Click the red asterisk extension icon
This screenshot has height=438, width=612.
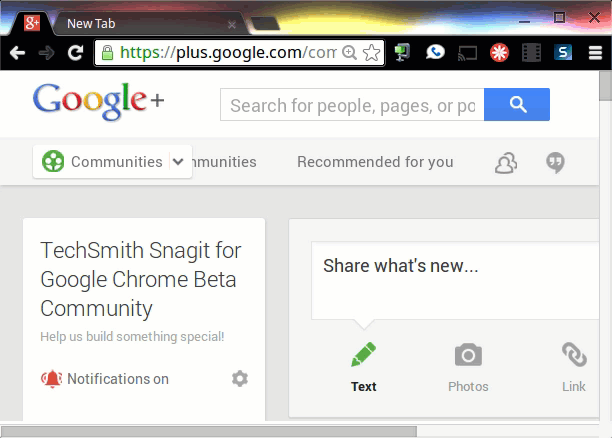pyautogui.click(x=499, y=53)
